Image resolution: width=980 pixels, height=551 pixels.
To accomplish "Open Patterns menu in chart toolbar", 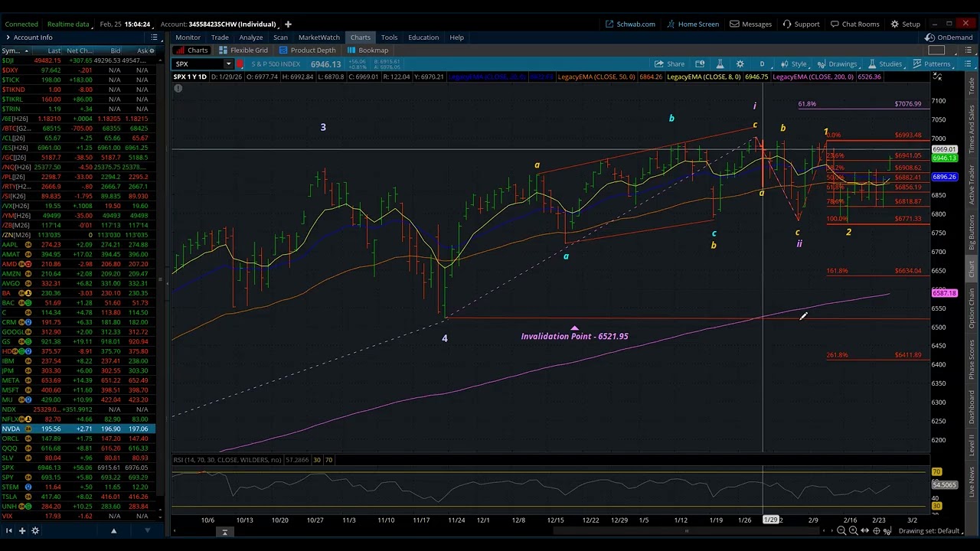I will (932, 64).
